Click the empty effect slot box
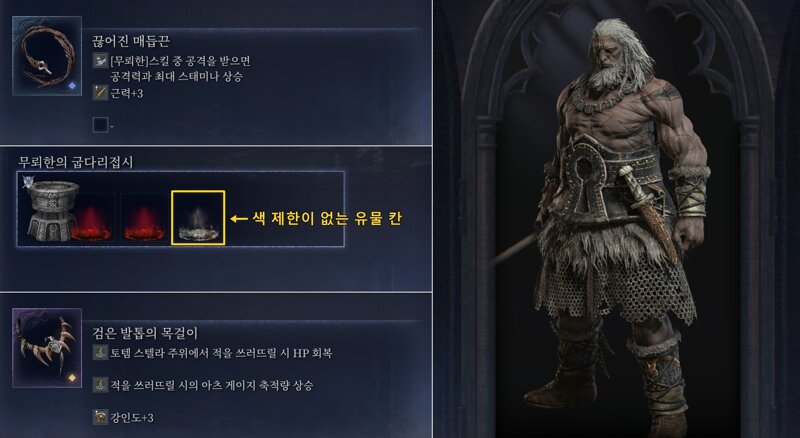The height and width of the screenshot is (438, 800). 100,125
